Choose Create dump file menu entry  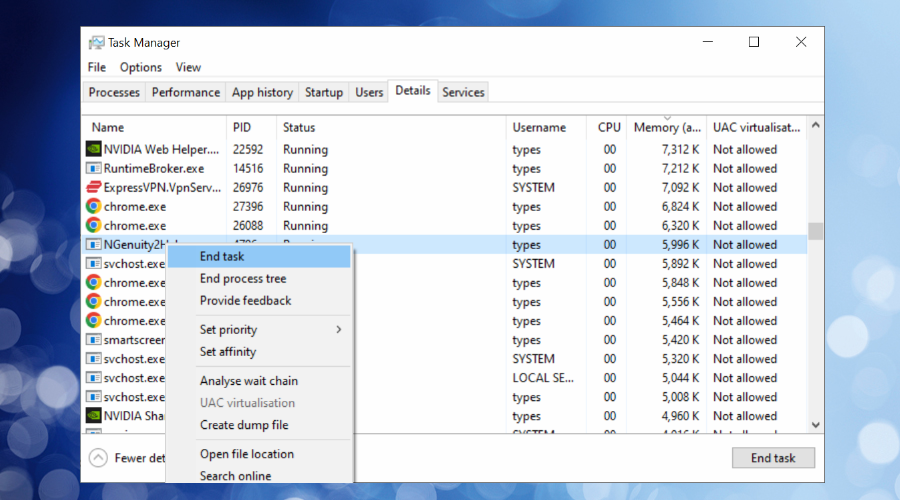coord(259,425)
